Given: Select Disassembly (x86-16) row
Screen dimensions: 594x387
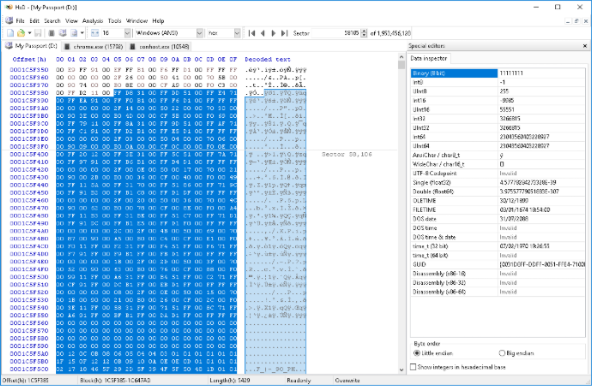Looking at the screenshot, I should click(x=498, y=273).
